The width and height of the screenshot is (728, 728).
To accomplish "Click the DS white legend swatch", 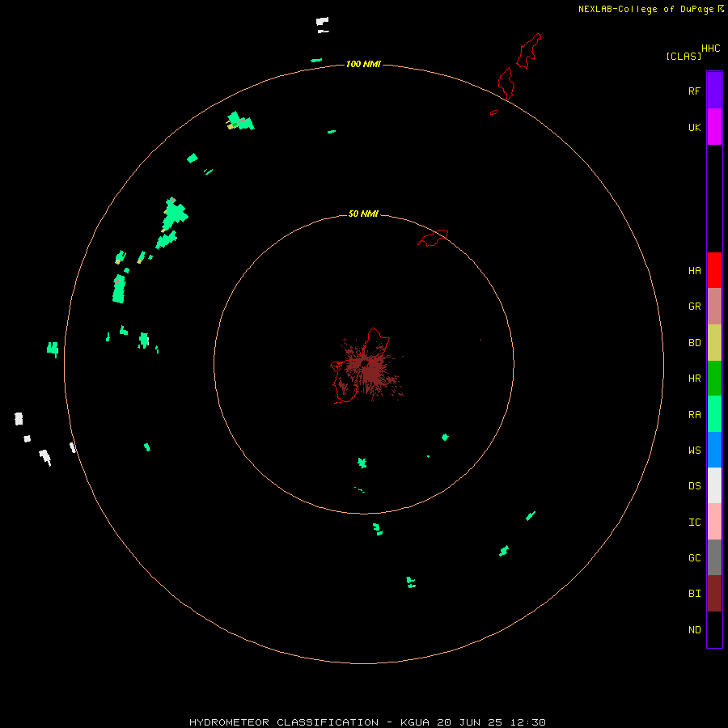I will [714, 485].
